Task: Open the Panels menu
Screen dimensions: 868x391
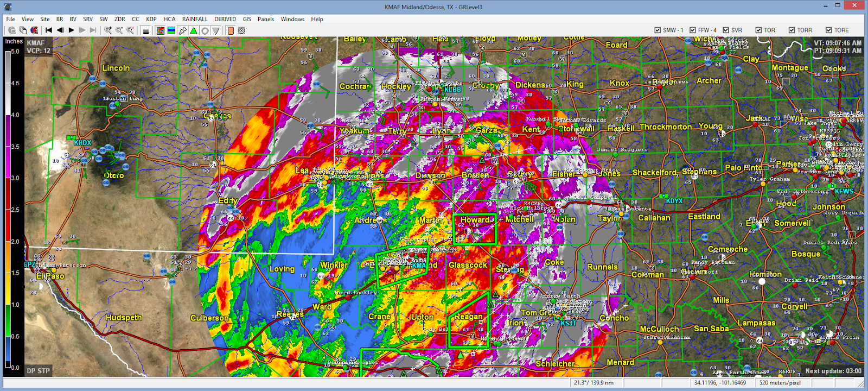Action: 266,19
